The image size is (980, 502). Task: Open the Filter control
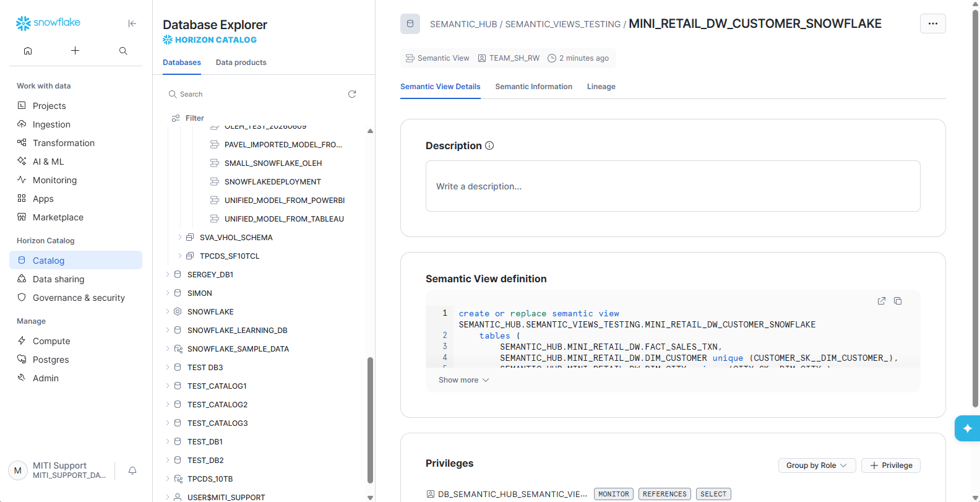(187, 118)
